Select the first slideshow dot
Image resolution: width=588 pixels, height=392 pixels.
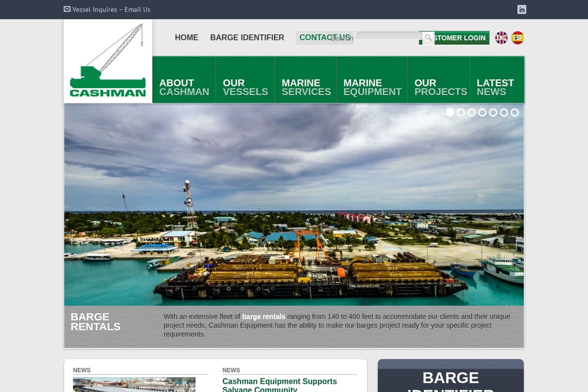(x=450, y=112)
